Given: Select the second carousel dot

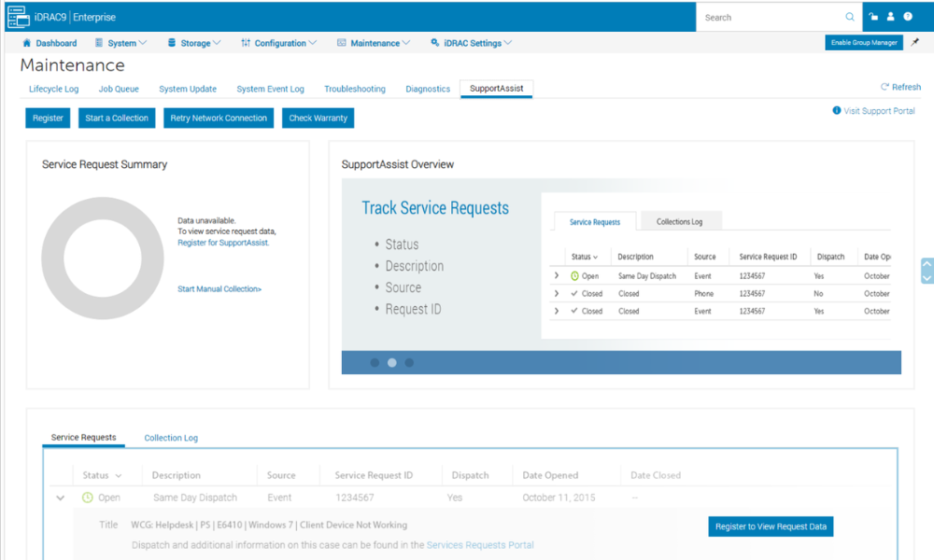Looking at the screenshot, I should click(392, 362).
